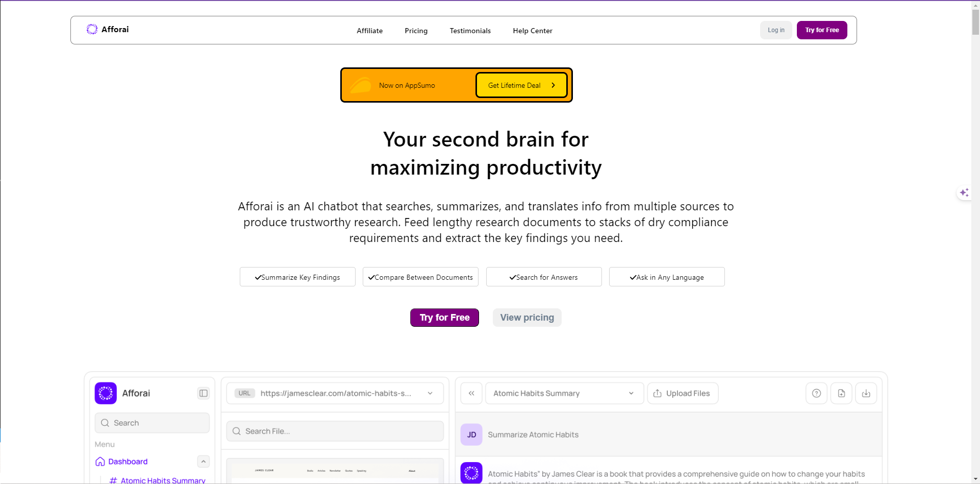Viewport: 980px width, 484px height.
Task: Select the Ask in Any Language checkmark box
Action: click(x=667, y=277)
